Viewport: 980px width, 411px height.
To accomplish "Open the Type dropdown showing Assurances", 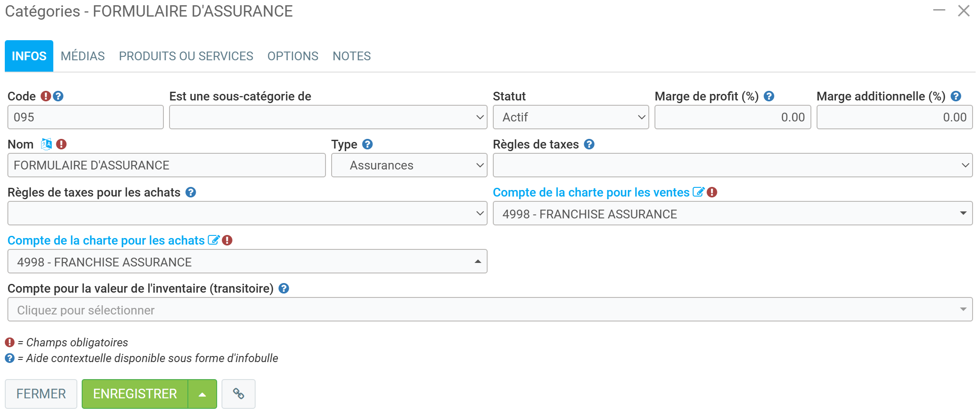I will pyautogui.click(x=409, y=165).
